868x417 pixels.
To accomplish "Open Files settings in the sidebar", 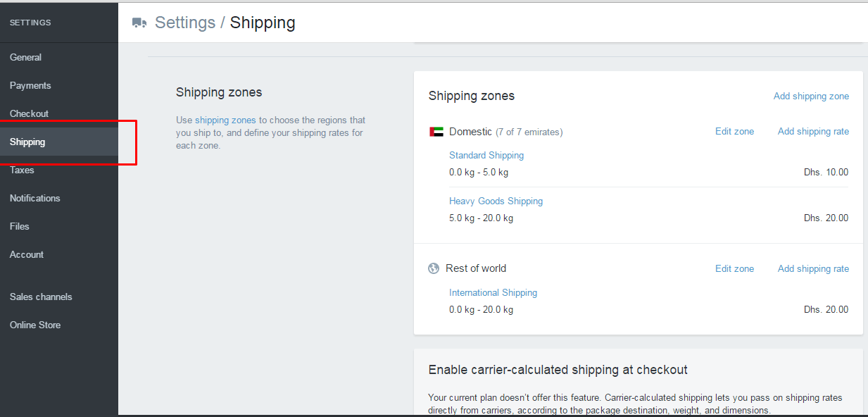I will point(20,226).
